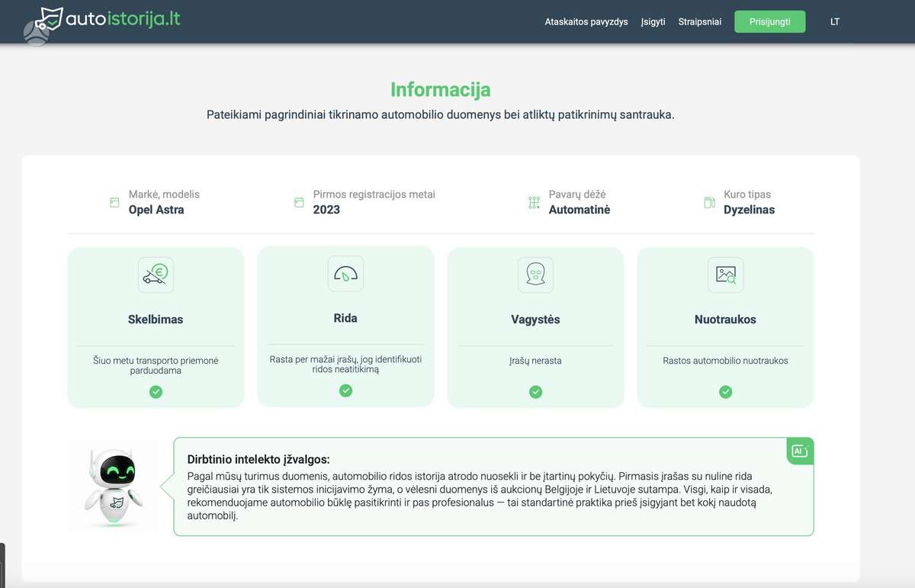Click the subtitle starting 'Pateikiami pagrindiniai tikrinamo'
Viewport: 915px width, 588px height.
(x=441, y=114)
